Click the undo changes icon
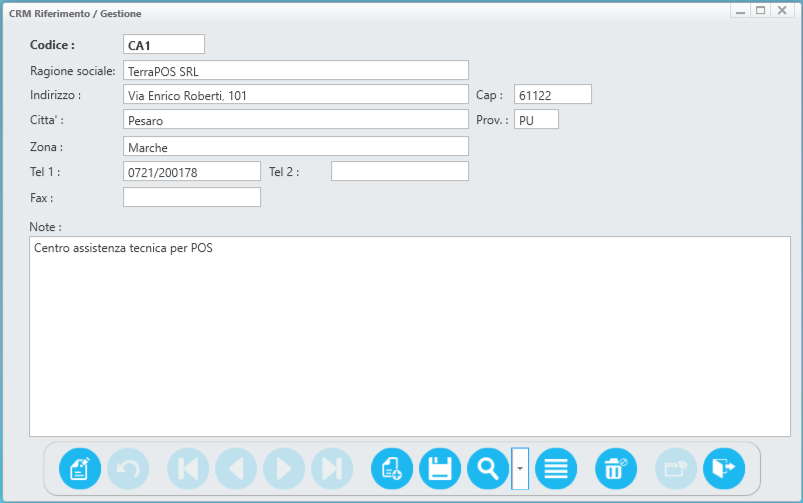The width and height of the screenshot is (803, 503). coord(128,468)
